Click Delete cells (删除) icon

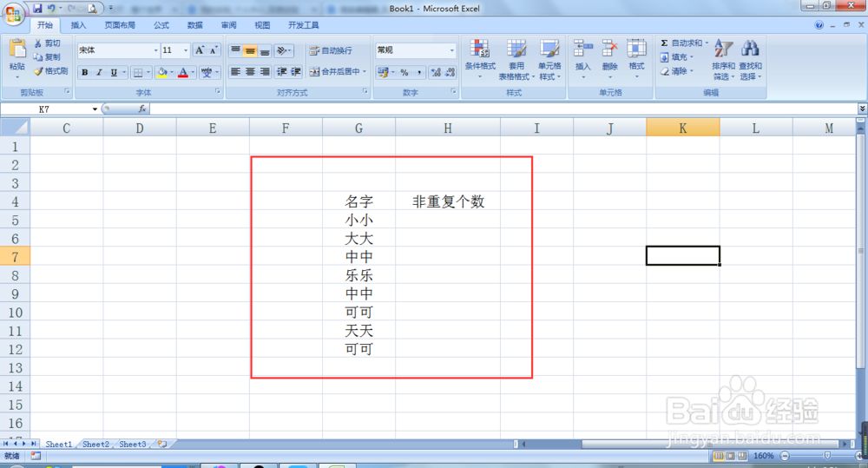tap(609, 49)
